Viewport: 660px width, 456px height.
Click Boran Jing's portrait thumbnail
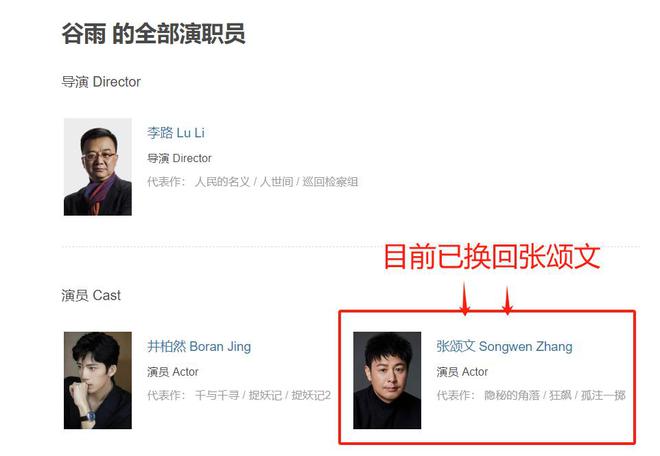point(98,380)
